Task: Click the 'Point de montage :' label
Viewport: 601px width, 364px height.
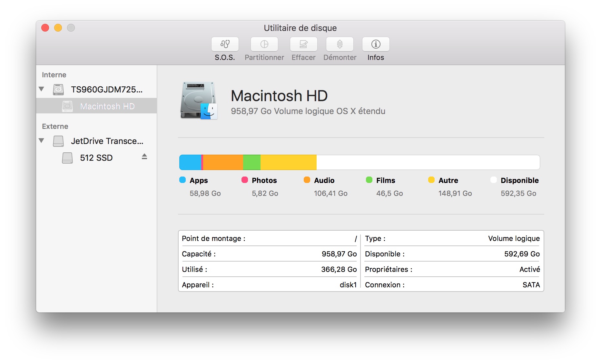Action: coord(213,238)
